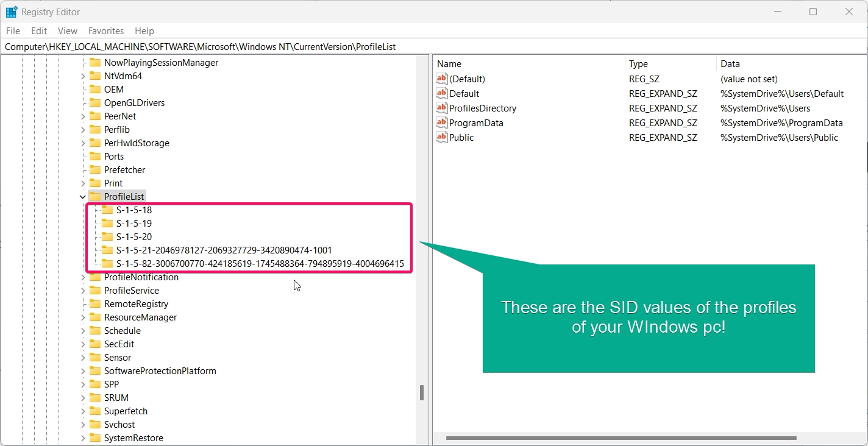Select the SystemRestore key
This screenshot has width=868, height=446.
(x=133, y=438)
